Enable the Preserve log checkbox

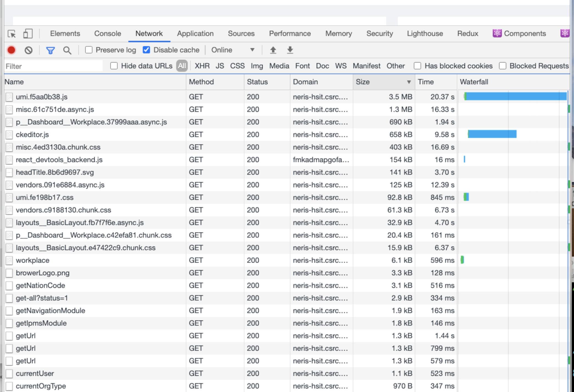pos(89,50)
